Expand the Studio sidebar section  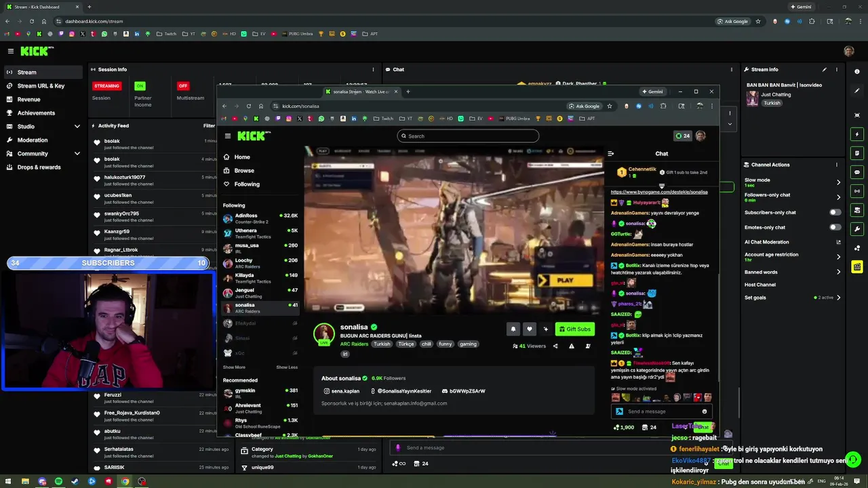[x=77, y=126]
